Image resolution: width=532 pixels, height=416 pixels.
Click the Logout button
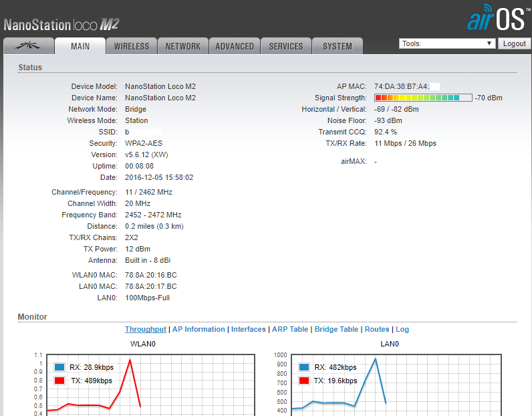(514, 43)
